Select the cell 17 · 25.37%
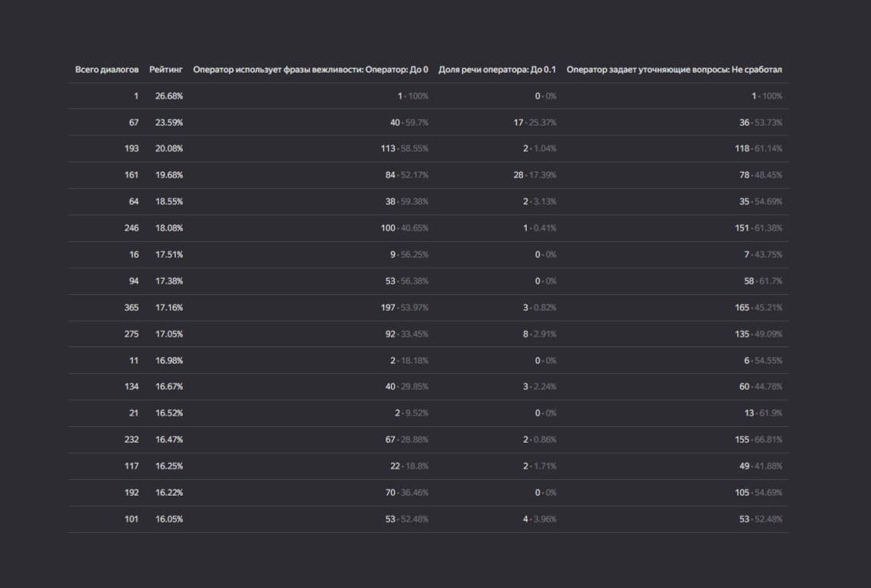This screenshot has width=871, height=588. pos(535,123)
